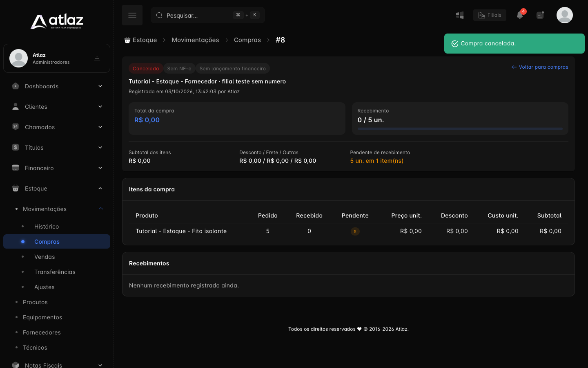
Task: Collapse the Estoque menu chevron
Action: [100, 188]
